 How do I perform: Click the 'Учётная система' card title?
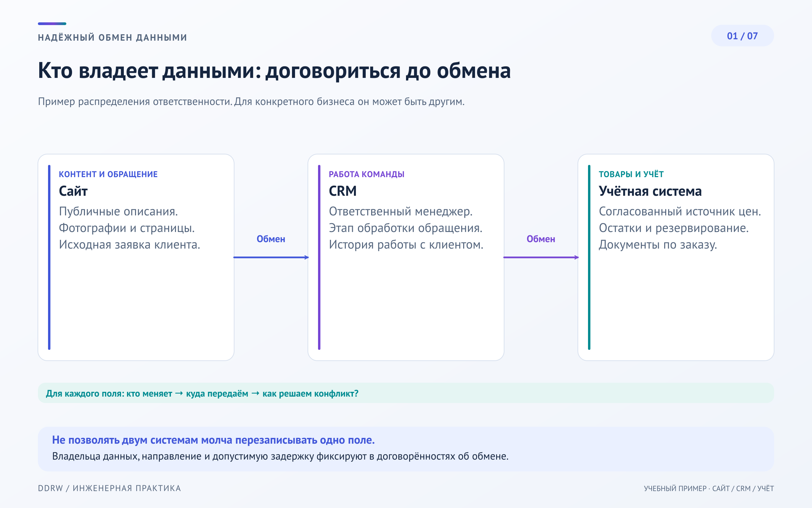tap(650, 191)
